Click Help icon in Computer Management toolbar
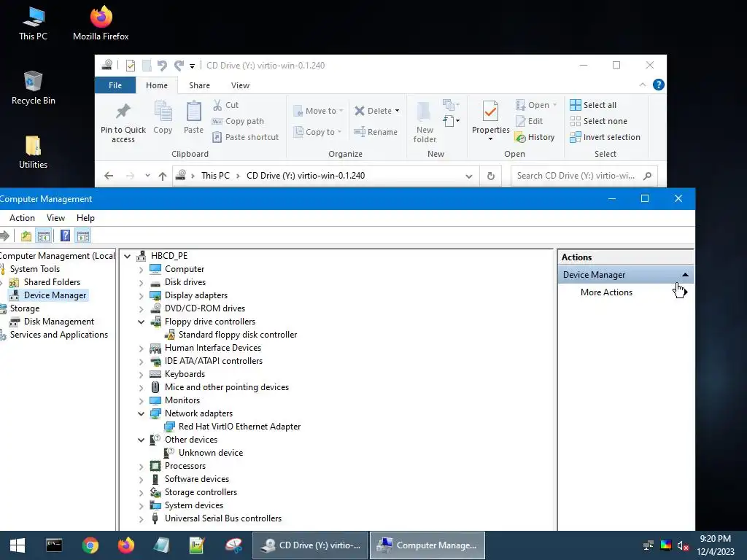 click(x=65, y=236)
